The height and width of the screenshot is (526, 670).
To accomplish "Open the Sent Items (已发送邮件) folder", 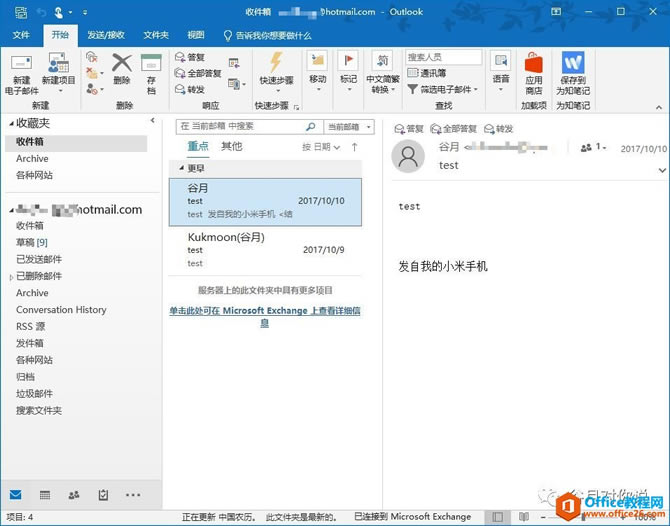I will [39, 259].
